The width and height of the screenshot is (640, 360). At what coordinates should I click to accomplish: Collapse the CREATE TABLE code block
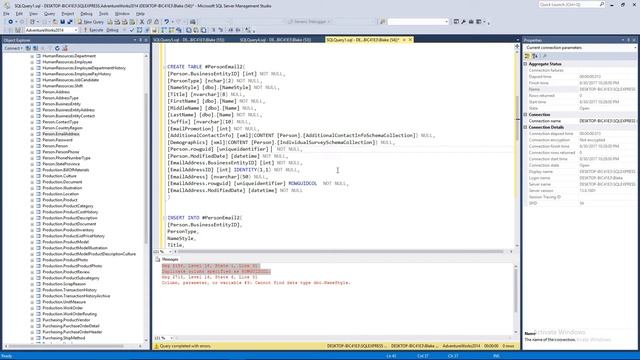tap(164, 67)
